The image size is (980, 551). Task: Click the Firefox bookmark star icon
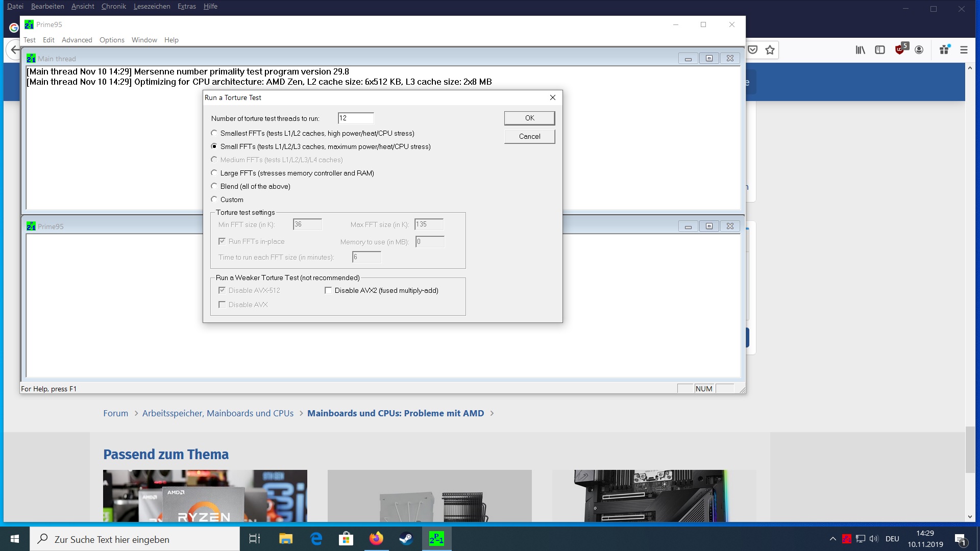pos(770,50)
